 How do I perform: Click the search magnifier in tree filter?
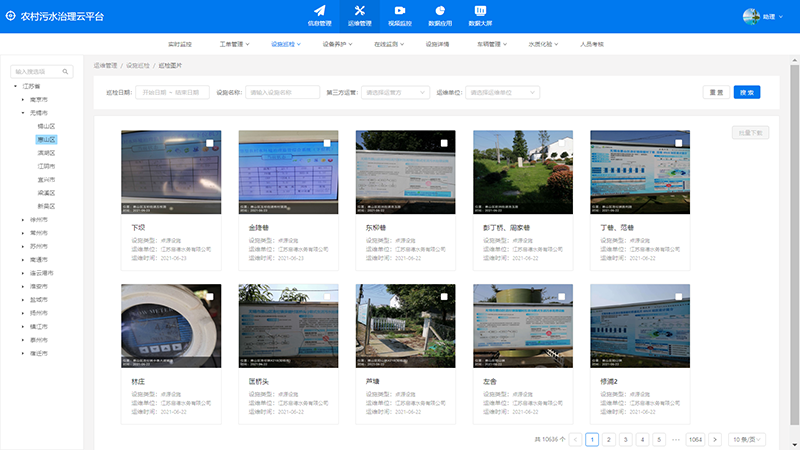tap(66, 72)
